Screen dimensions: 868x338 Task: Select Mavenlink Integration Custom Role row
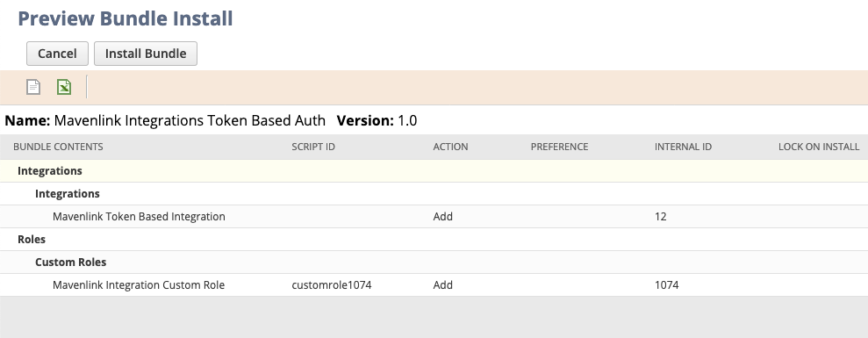[434, 284]
